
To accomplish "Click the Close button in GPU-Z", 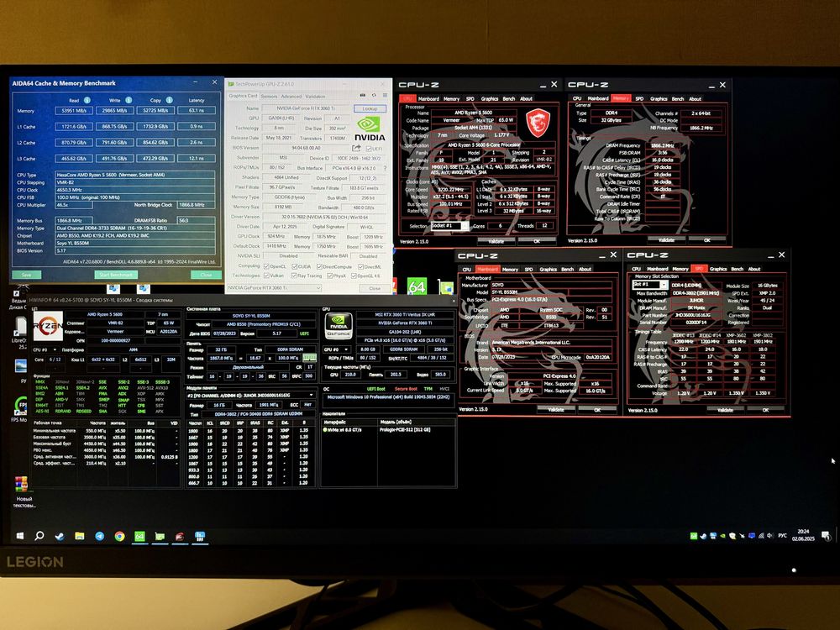I will point(375,288).
